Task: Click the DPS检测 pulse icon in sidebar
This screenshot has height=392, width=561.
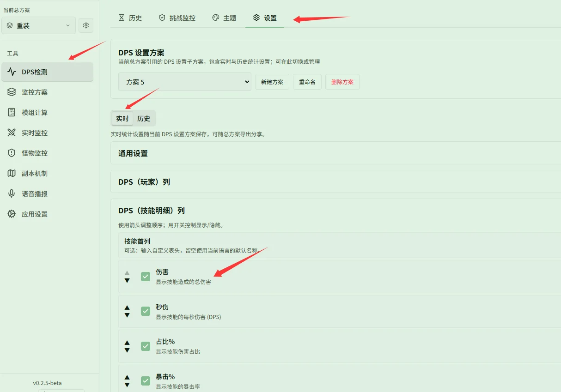Action: (12, 72)
